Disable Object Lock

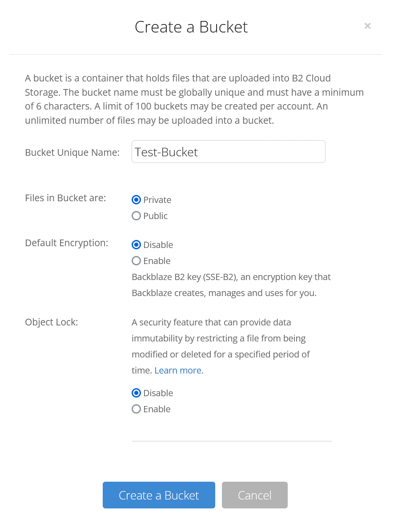tap(136, 393)
